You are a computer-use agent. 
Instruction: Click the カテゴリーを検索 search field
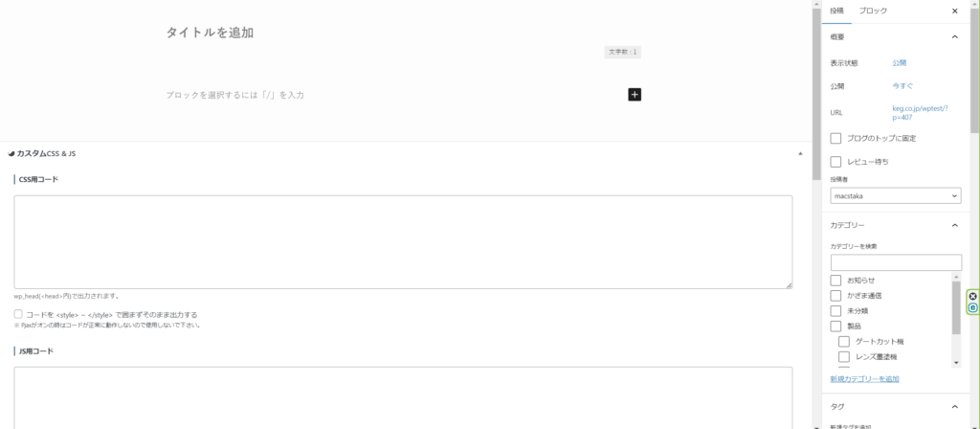pyautogui.click(x=896, y=262)
